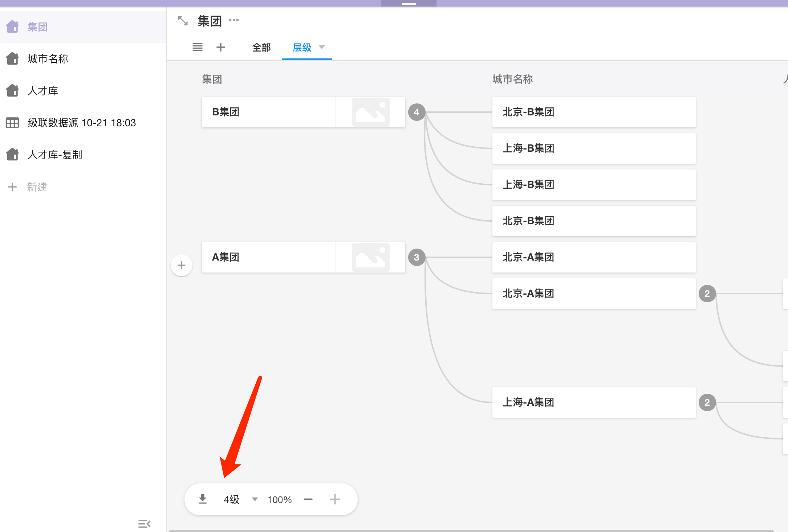Open the 人才库-复制 worksheet
The width and height of the screenshot is (788, 532).
pos(54,155)
